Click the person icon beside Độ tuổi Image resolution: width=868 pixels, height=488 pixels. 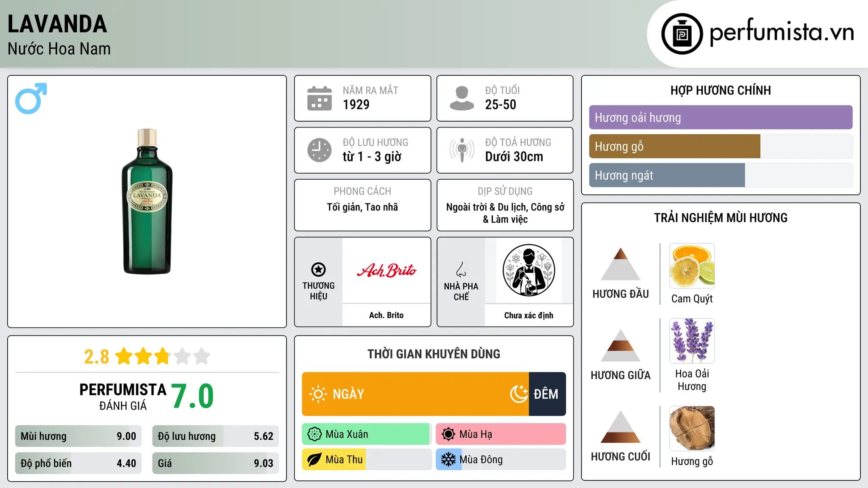pyautogui.click(x=462, y=98)
